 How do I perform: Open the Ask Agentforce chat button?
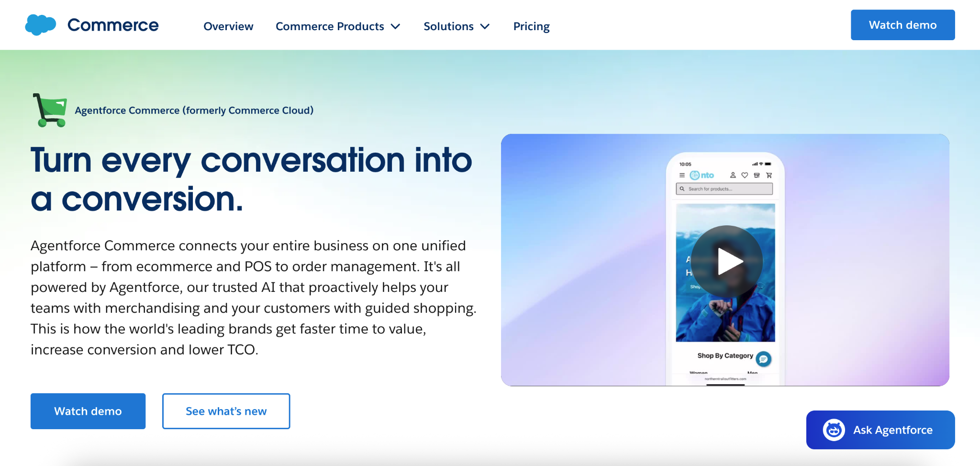click(x=880, y=430)
